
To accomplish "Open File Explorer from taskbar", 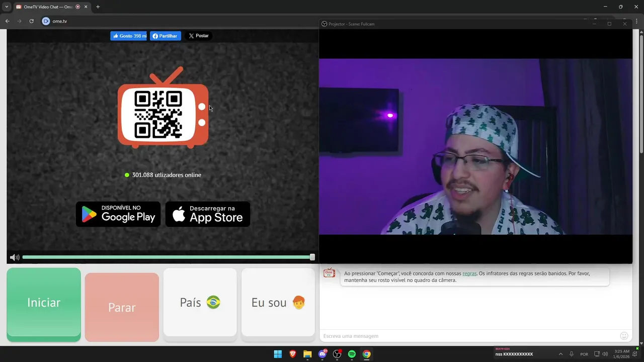I will (307, 354).
